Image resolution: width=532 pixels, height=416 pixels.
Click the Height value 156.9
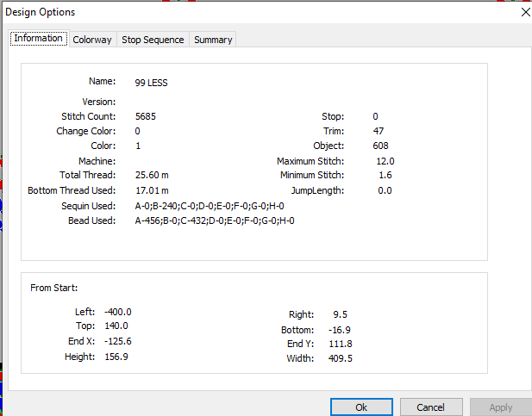116,357
